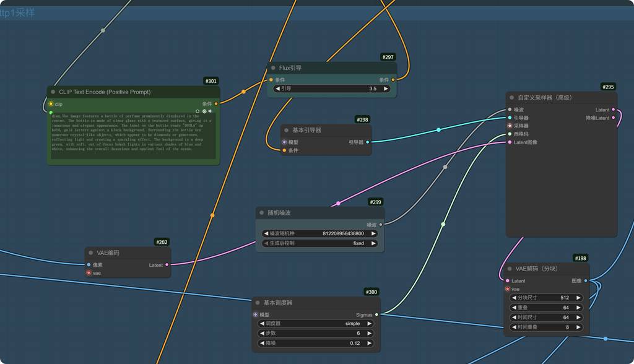
Task: Increase 分块尺寸 with the right arrow
Action: click(578, 298)
